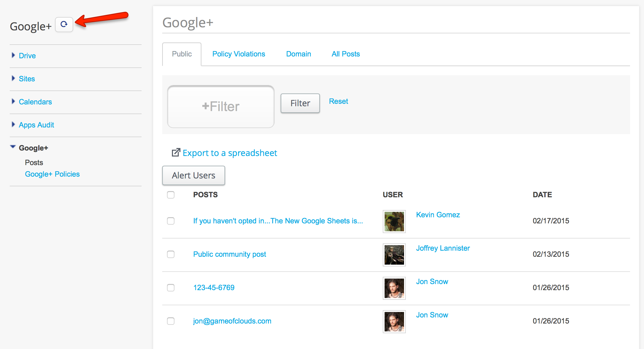Select Posts under Google+ in sidebar
This screenshot has height=349, width=644.
[x=34, y=163]
